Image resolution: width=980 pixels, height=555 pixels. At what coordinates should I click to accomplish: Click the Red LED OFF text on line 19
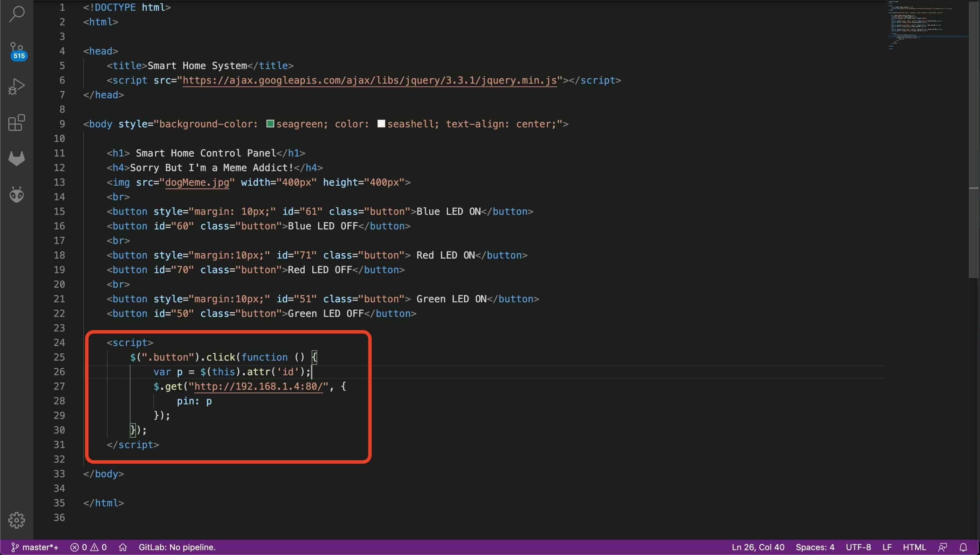click(320, 270)
